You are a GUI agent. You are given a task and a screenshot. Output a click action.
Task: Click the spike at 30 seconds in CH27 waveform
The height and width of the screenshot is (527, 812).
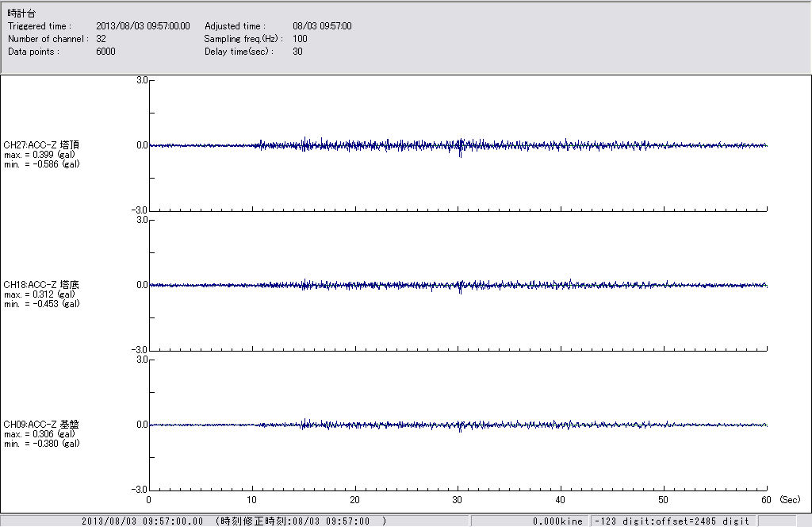tap(460, 148)
